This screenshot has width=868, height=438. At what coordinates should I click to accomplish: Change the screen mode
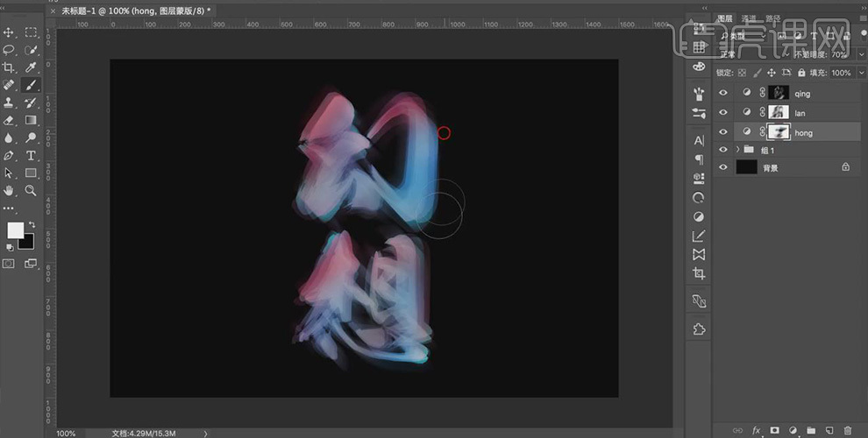pos(31,264)
